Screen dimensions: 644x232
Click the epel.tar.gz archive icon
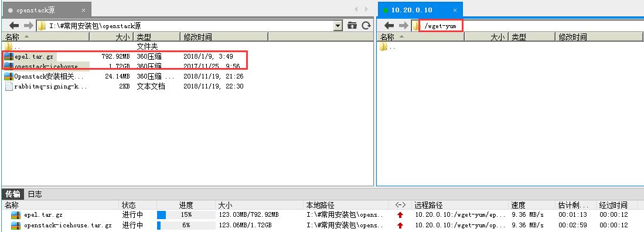point(9,56)
